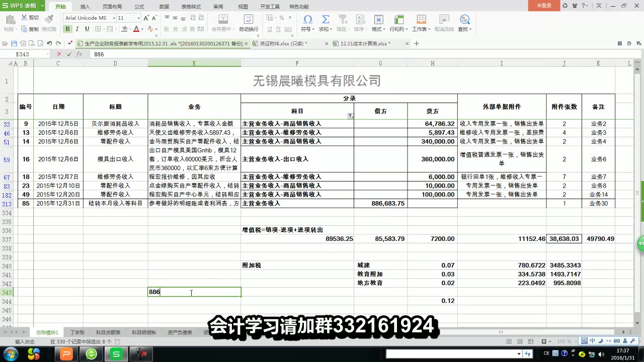Click the green WPS Spreadsheets taskbar icon

click(x=117, y=354)
